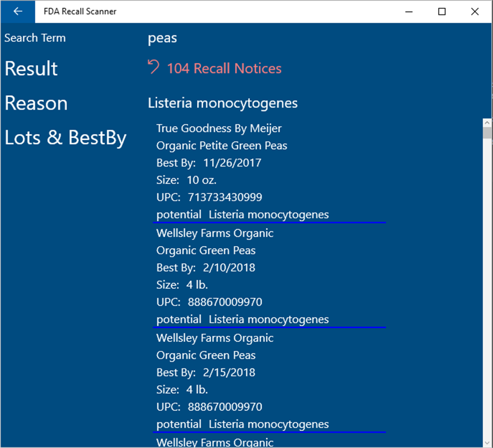The height and width of the screenshot is (448, 493).
Task: Click the 'Reason' heading
Action: [36, 103]
